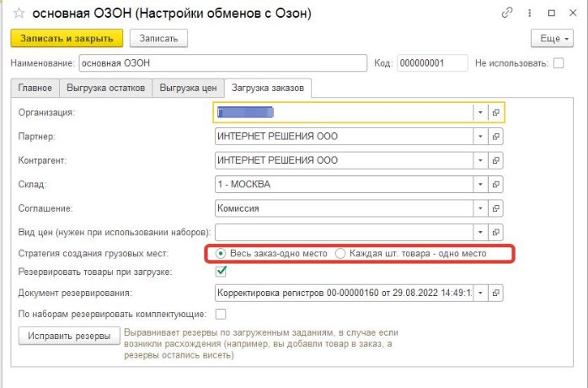Enable the 'Не использовать' checkbox

[558, 63]
